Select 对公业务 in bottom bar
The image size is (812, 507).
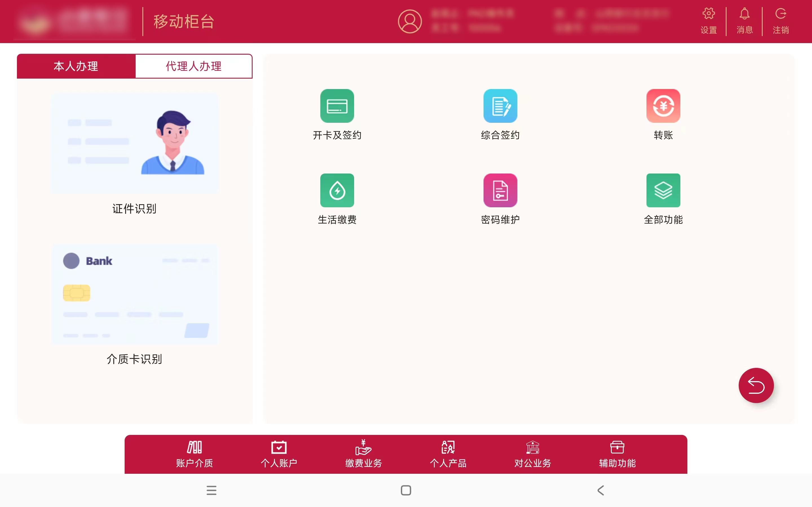[x=533, y=454]
